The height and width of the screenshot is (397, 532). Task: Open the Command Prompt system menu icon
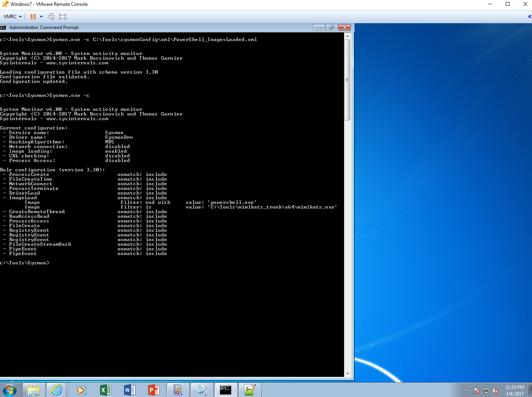[3, 28]
